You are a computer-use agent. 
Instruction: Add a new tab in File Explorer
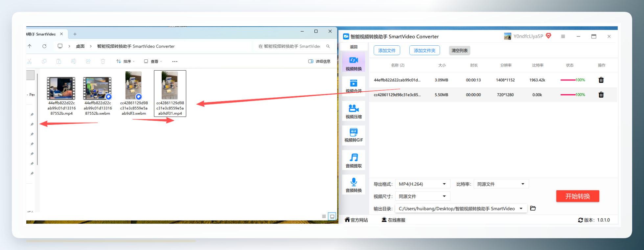click(75, 34)
